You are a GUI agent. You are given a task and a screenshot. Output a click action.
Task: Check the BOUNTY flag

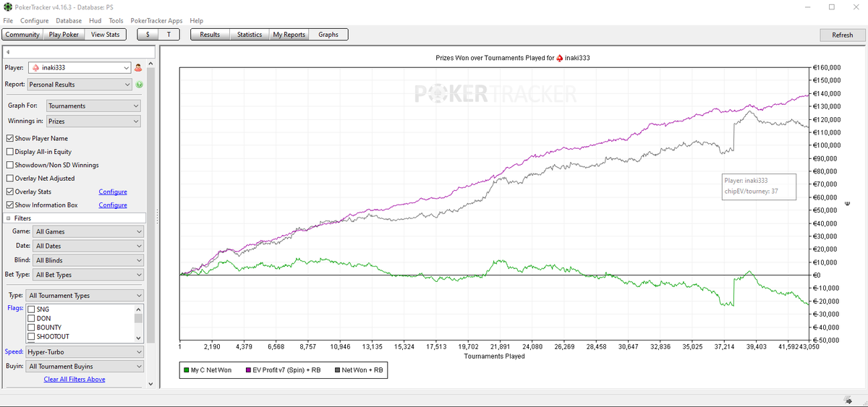pos(31,327)
